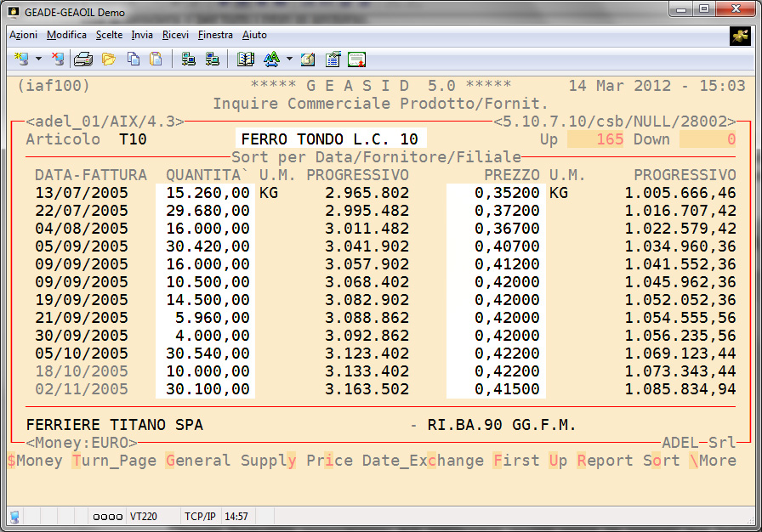
Task: Click the font size toolbar icon
Action: click(271, 59)
